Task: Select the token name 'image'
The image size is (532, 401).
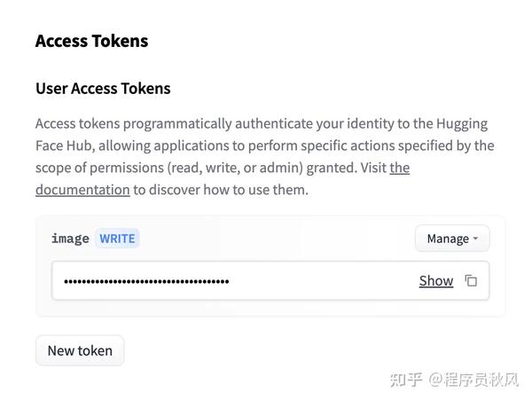Action: pos(70,239)
